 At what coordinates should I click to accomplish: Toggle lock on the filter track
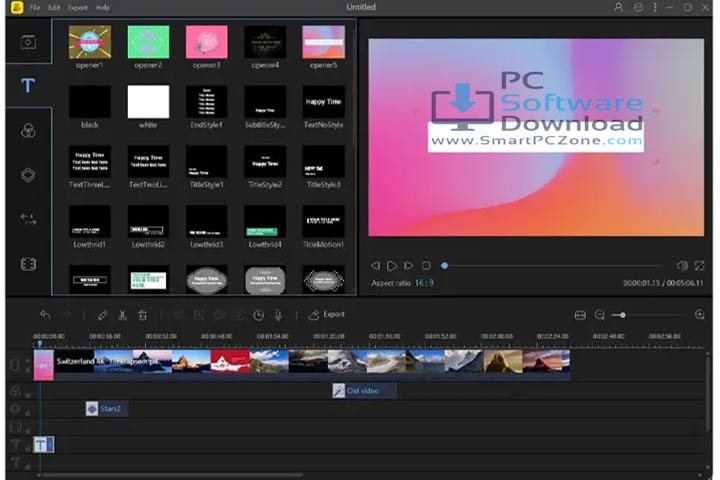pos(28,394)
